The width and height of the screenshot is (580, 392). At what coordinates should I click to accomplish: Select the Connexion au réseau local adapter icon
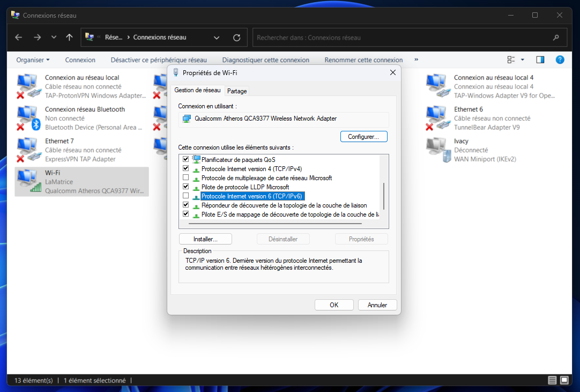(x=28, y=86)
